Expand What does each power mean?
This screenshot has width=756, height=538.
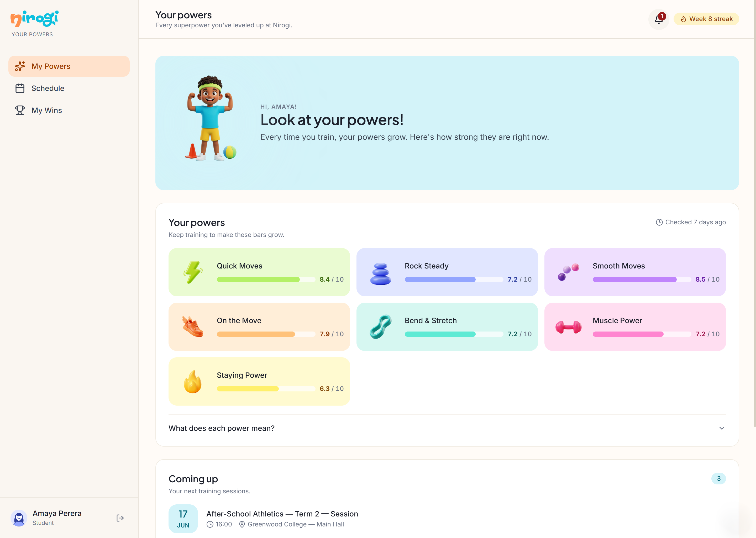(x=447, y=428)
